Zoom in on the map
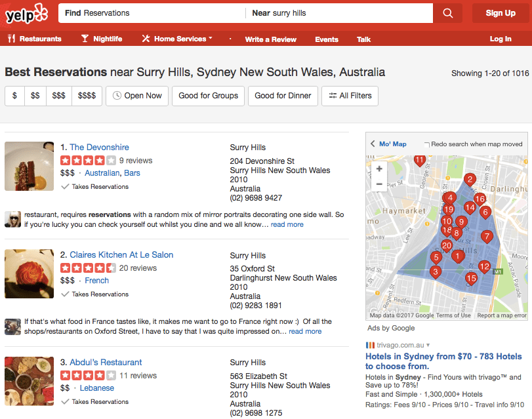The height and width of the screenshot is (419, 532). click(379, 169)
